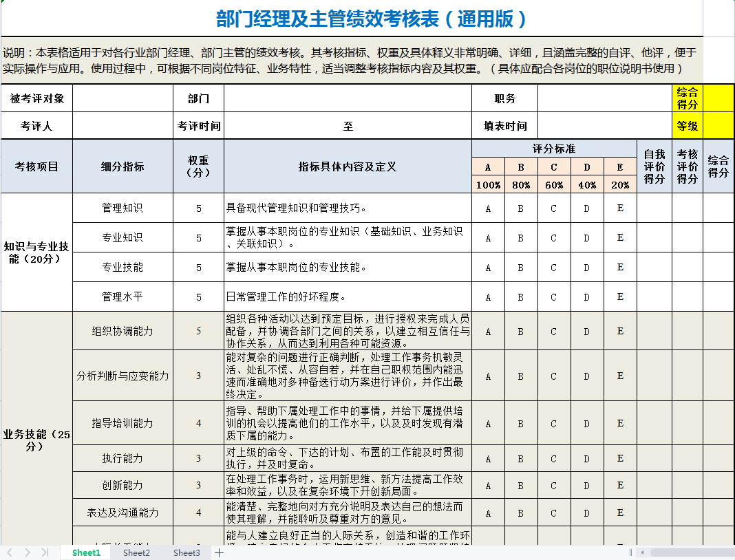Click the 自我评价得分 cell for 管理水平
The width and height of the screenshot is (735, 560).
[x=654, y=297]
